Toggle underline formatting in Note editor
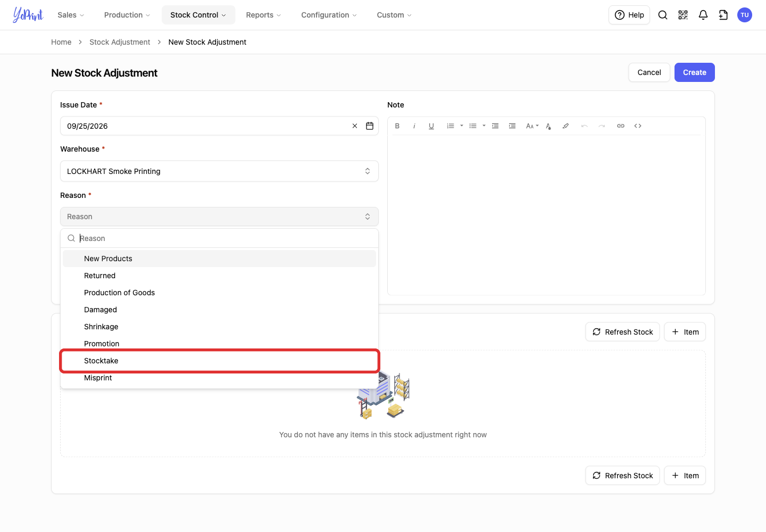Screen dimensions: 766x532 [431, 126]
